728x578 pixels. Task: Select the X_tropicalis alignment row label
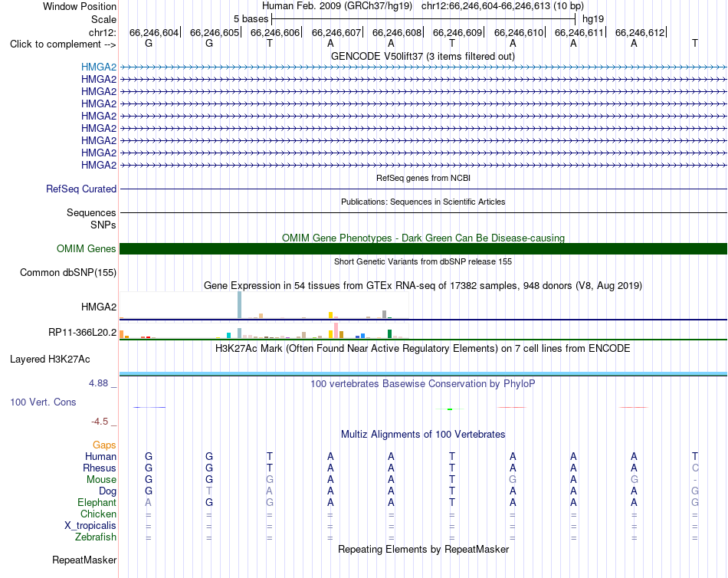coord(90,526)
